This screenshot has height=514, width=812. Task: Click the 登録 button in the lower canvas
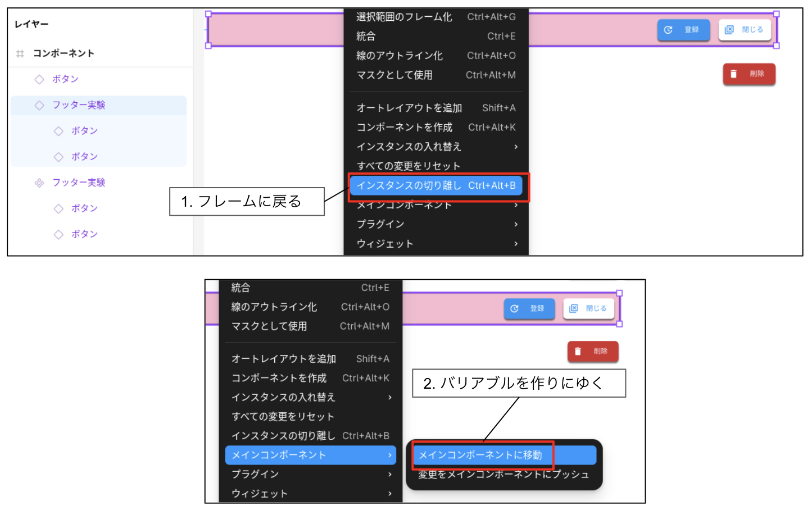[529, 308]
